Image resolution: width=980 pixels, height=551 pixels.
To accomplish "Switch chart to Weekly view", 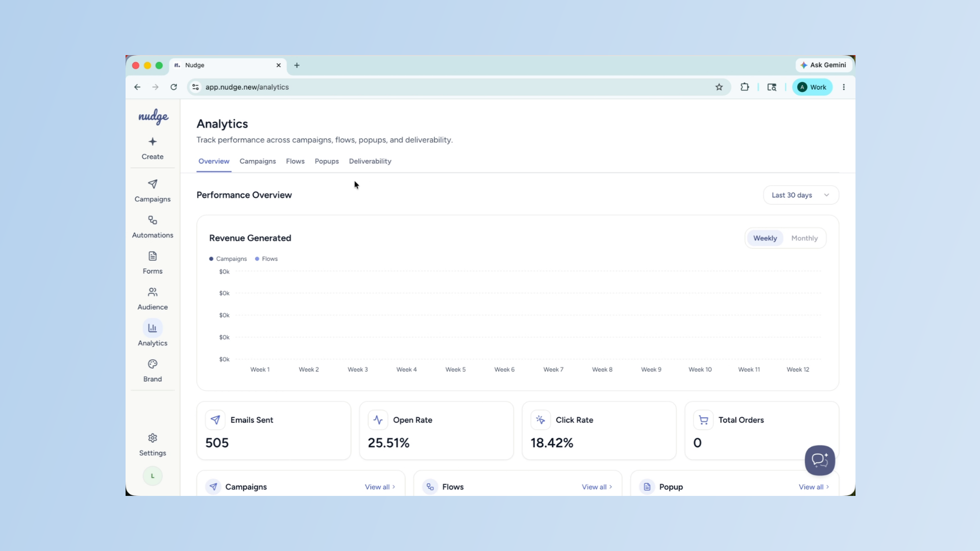I will tap(765, 238).
